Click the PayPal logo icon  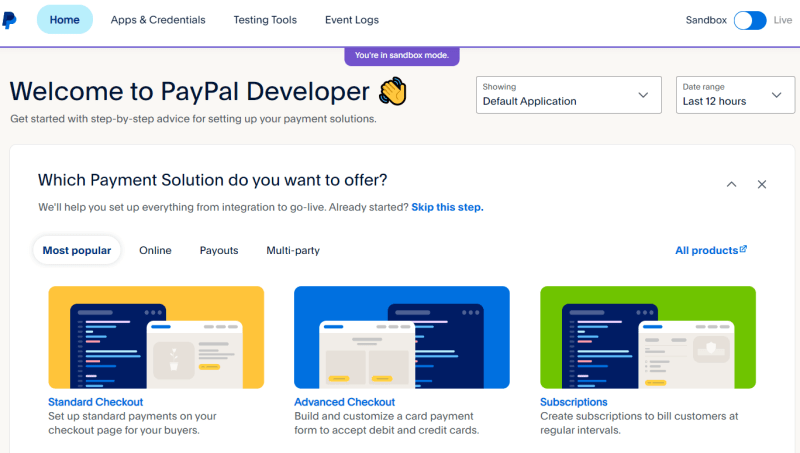tap(9, 20)
